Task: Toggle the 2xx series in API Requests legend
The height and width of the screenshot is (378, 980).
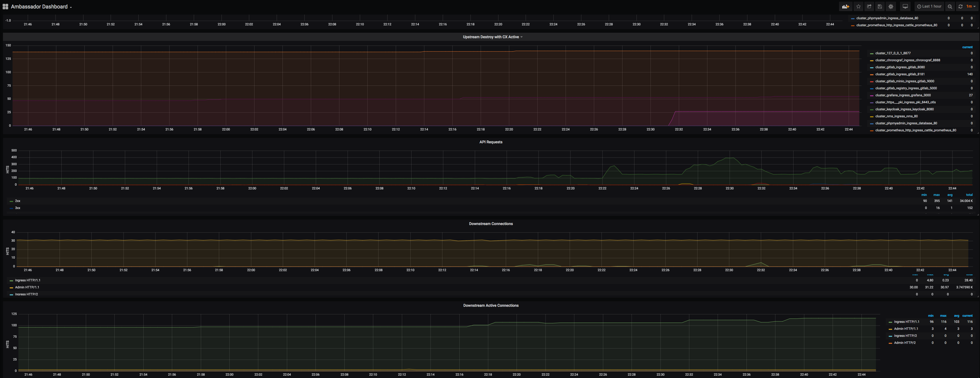Action: click(18, 201)
